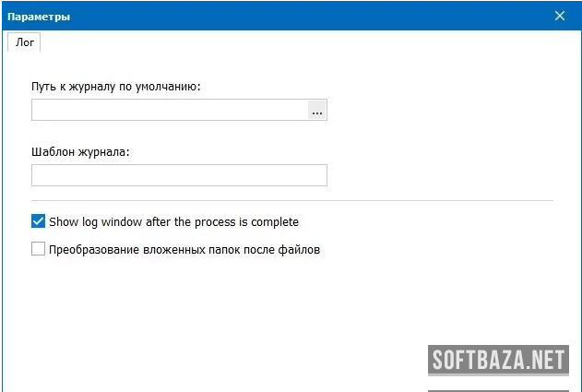
Task: Click the SOFTBAZA.NET watermark
Action: coord(497,361)
